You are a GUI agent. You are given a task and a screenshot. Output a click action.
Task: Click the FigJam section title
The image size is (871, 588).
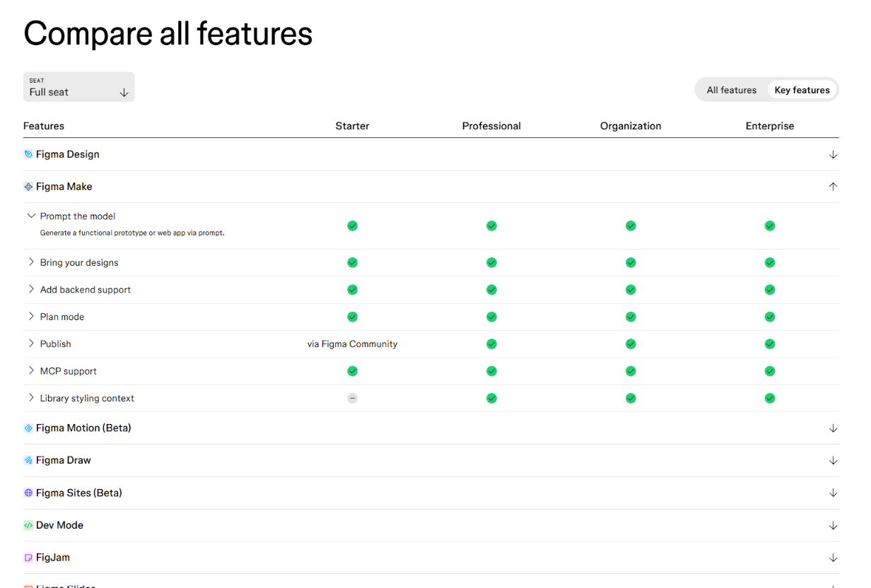53,558
